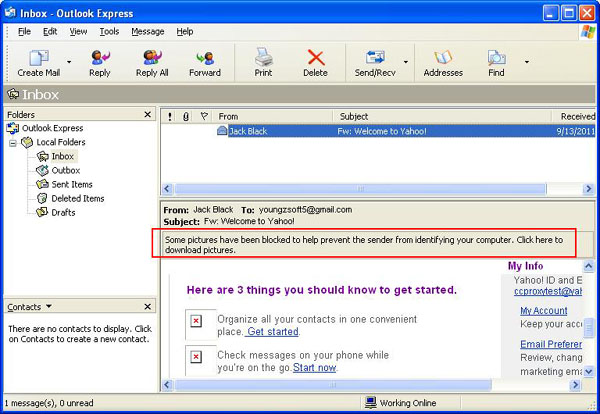Open the My Account link
Screen dimensions: 600x414
point(544,311)
